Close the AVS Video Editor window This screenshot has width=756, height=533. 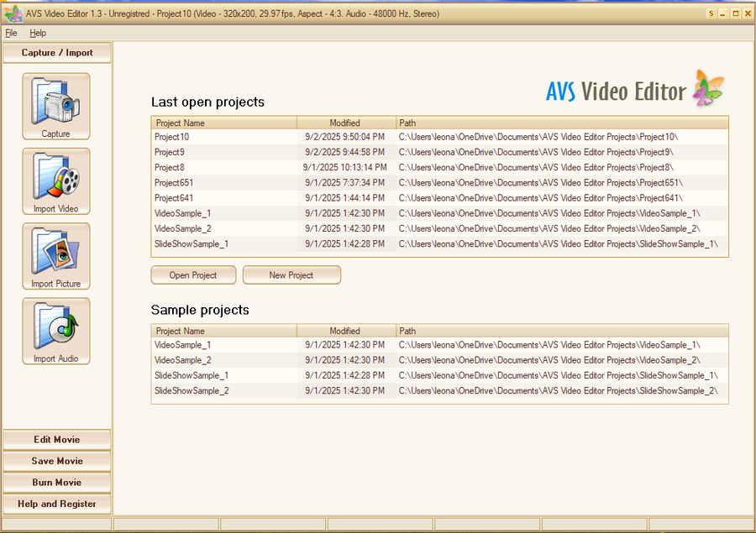pos(748,13)
